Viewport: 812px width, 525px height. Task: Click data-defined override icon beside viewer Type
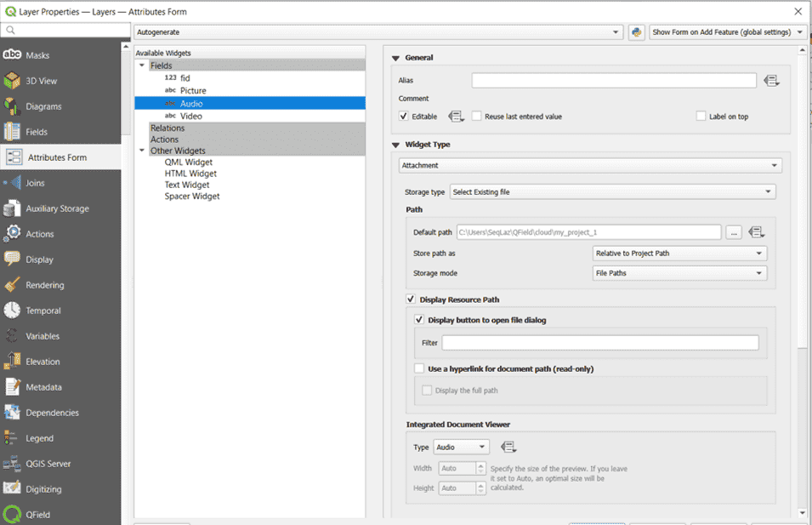(x=508, y=447)
